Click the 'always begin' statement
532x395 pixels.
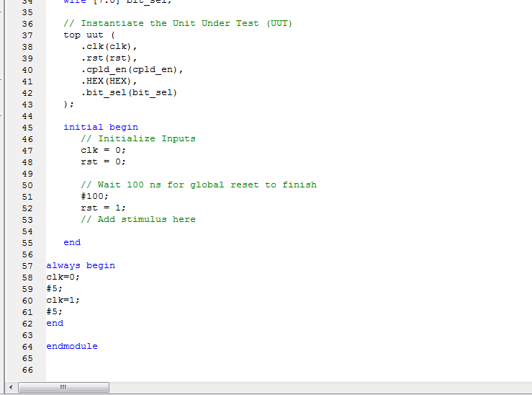click(81, 265)
